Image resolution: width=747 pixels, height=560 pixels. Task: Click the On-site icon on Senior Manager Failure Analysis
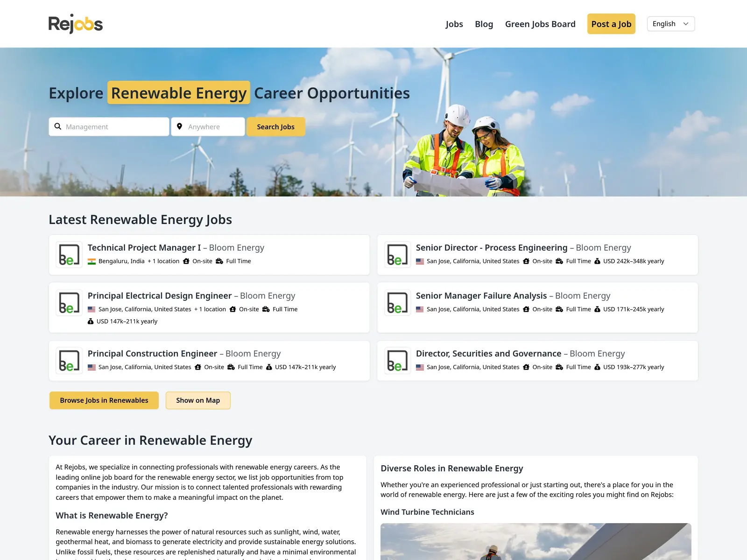[x=526, y=309]
